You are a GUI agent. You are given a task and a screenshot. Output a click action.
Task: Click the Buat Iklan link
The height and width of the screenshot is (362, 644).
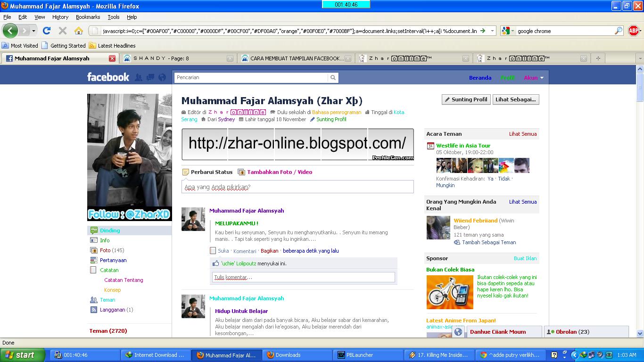(x=525, y=258)
